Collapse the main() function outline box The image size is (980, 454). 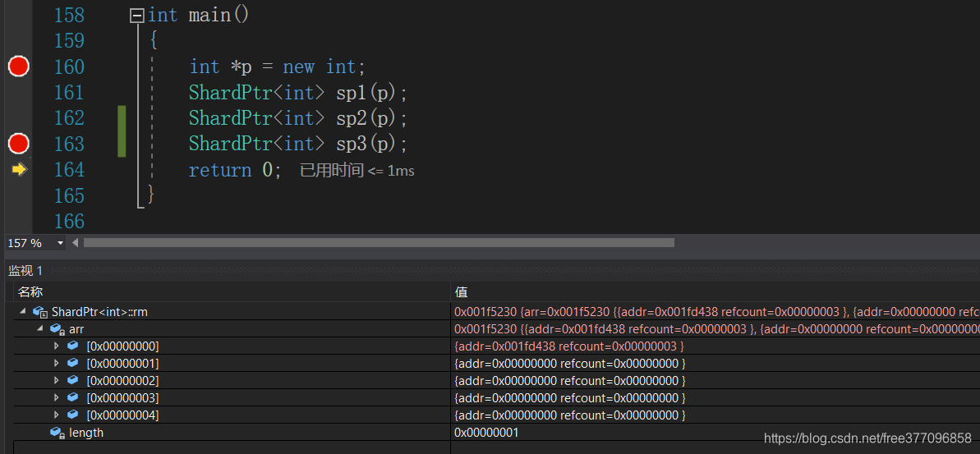pos(137,15)
